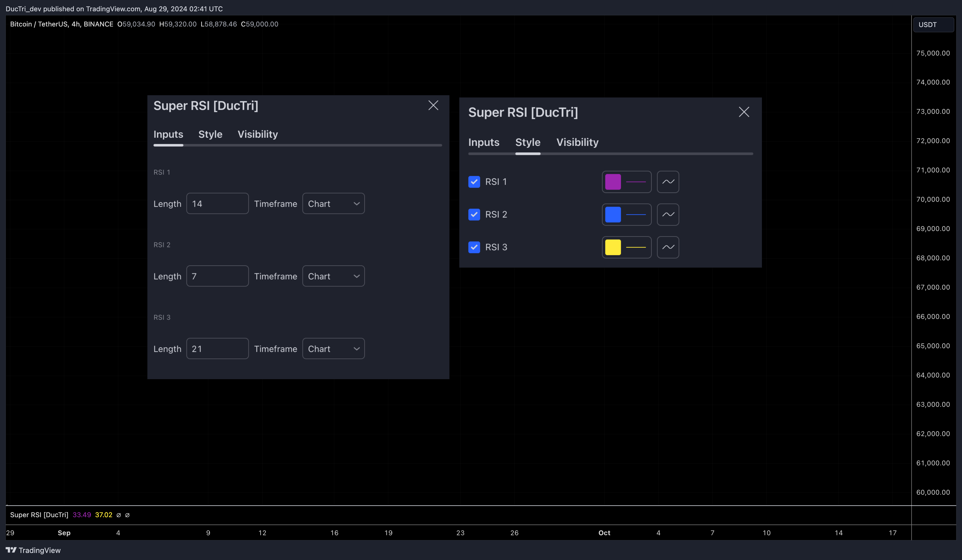Click the 60,000.00 price axis label
This screenshot has width=962, height=560.
tap(933, 492)
